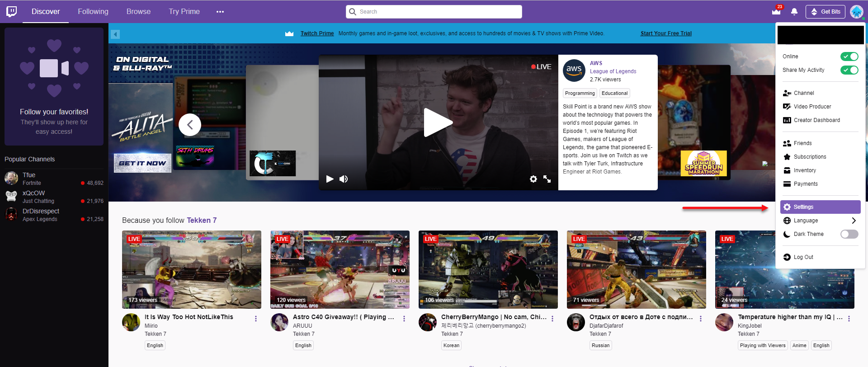Click the Twitch Prime banner link
Viewport: 868px width, 367px height.
coord(317,33)
